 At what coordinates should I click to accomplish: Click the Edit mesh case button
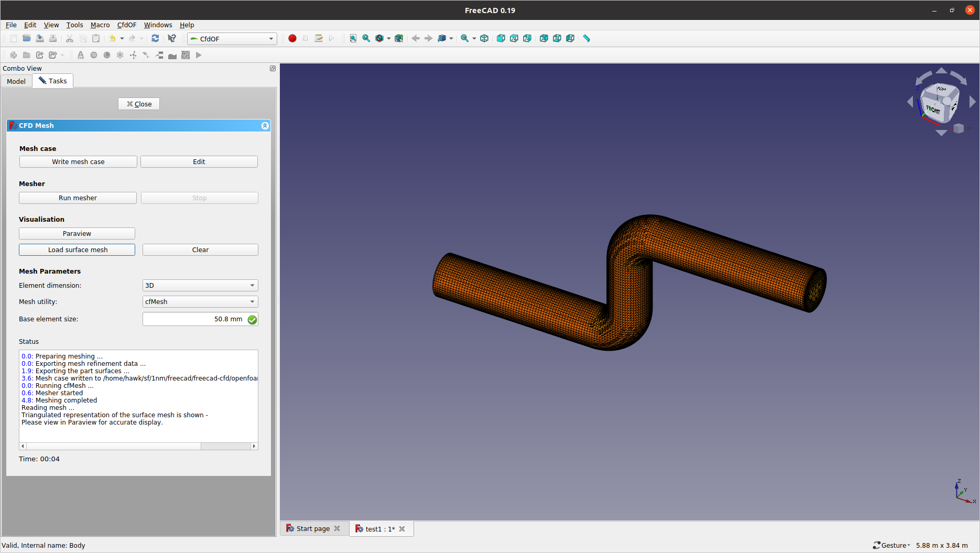coord(199,161)
